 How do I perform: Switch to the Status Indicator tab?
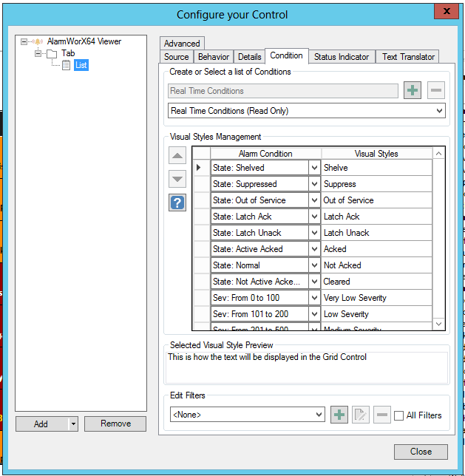[341, 57]
